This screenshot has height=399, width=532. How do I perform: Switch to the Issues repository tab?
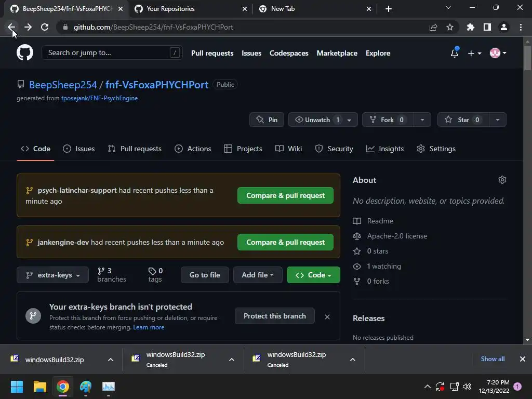click(79, 149)
